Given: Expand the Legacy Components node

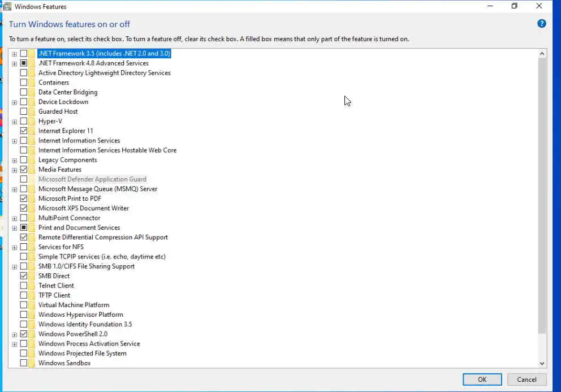Looking at the screenshot, I should (14, 161).
